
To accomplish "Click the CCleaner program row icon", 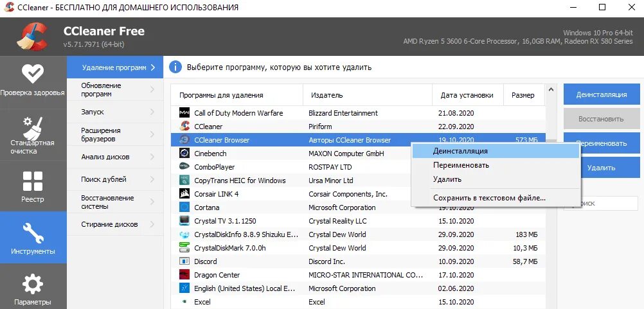I will (x=184, y=127).
